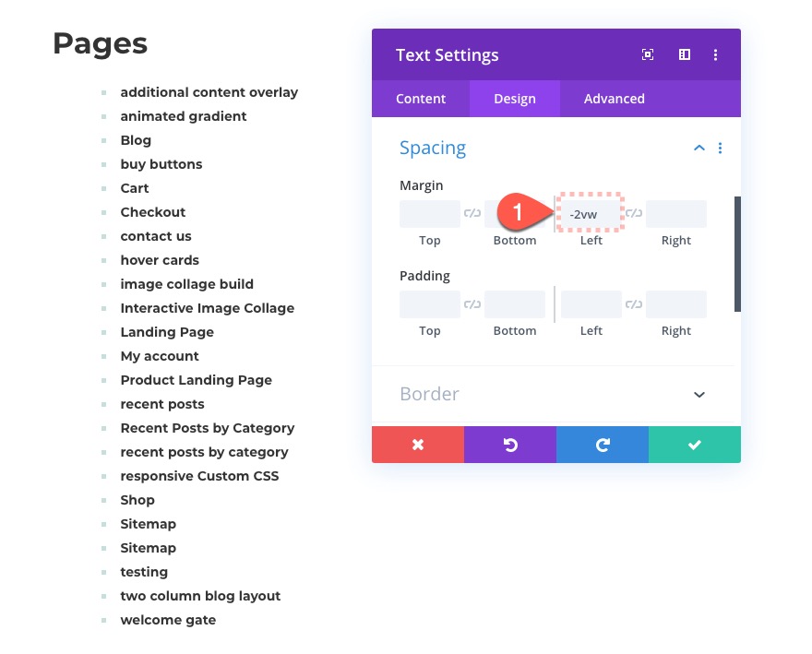Open the Interactive Image Collage page link
This screenshot has height=654, width=812.
[207, 308]
